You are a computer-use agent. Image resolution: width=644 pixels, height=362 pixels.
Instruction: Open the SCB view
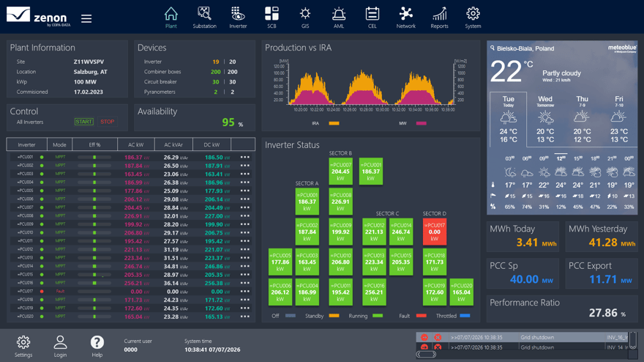pos(272,18)
